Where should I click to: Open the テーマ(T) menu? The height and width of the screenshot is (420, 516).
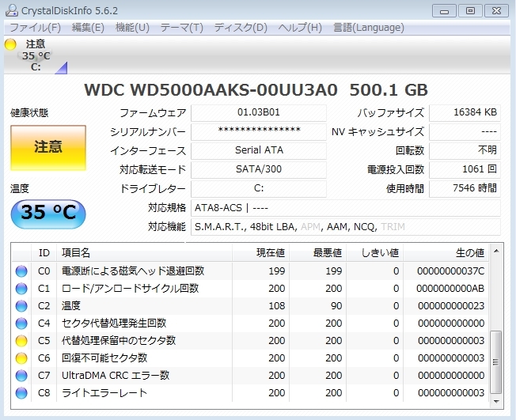(x=182, y=28)
